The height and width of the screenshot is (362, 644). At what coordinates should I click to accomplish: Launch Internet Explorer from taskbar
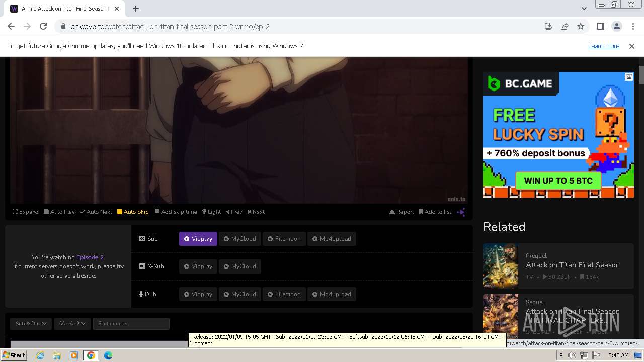click(40, 355)
